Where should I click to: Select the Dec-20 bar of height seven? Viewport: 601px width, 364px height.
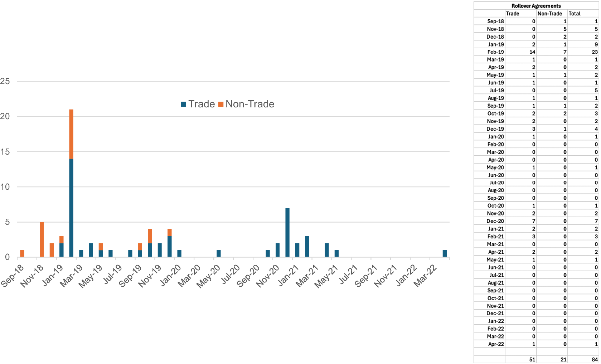point(287,232)
